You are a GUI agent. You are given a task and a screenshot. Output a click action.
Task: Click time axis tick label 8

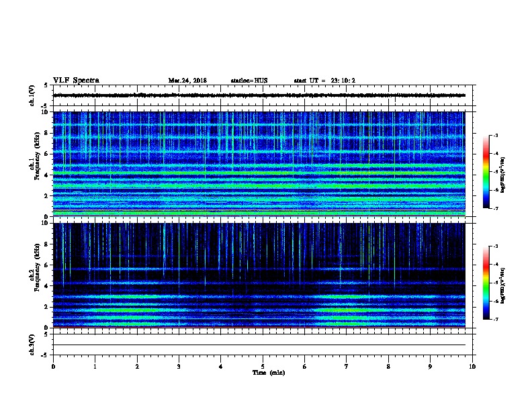(x=388, y=367)
